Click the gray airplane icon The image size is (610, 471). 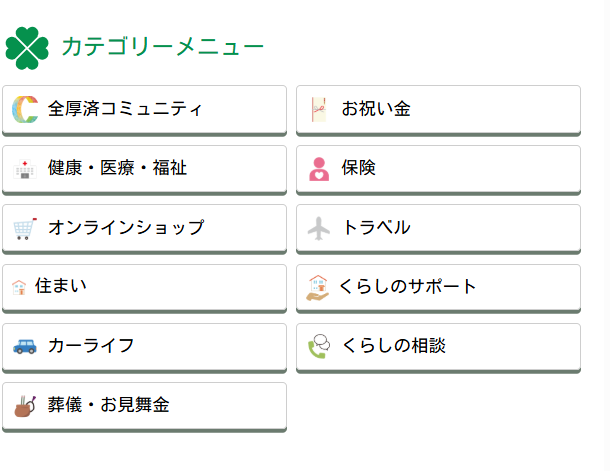tap(319, 228)
